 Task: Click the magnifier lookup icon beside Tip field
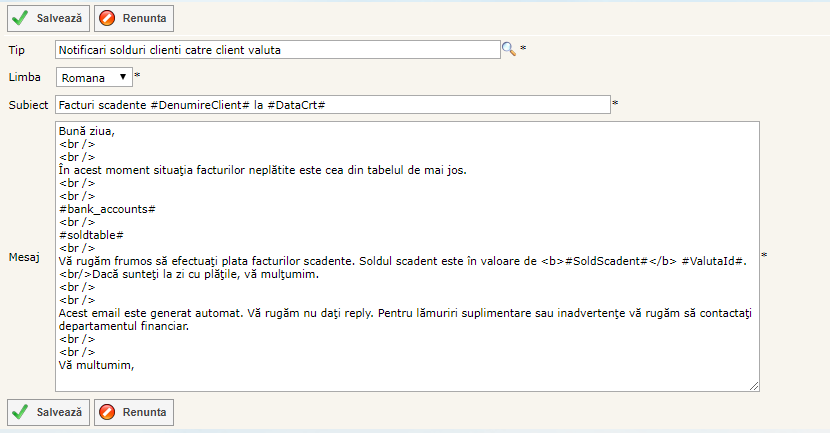(x=508, y=49)
